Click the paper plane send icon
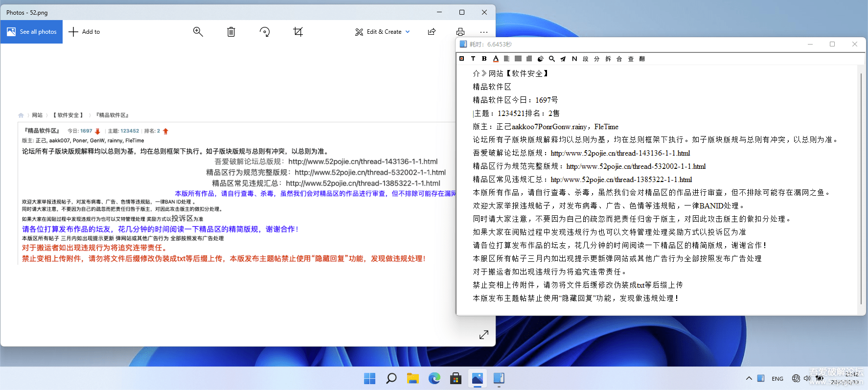 [563, 59]
